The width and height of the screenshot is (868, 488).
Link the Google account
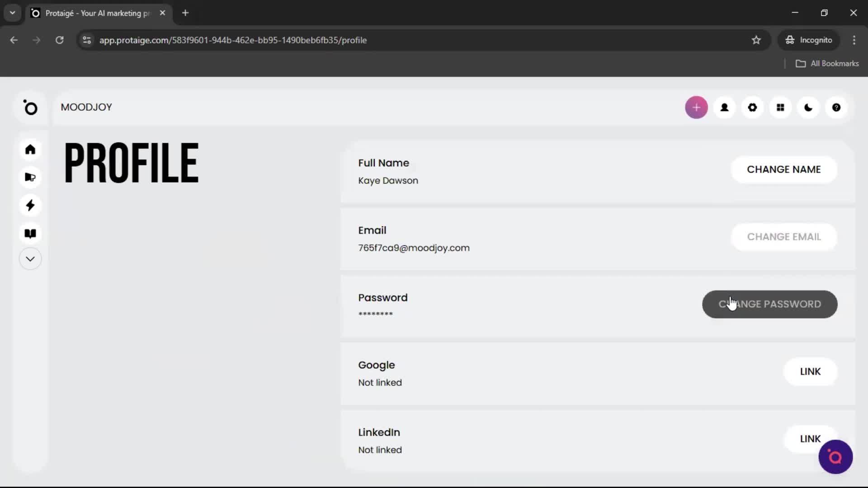810,371
